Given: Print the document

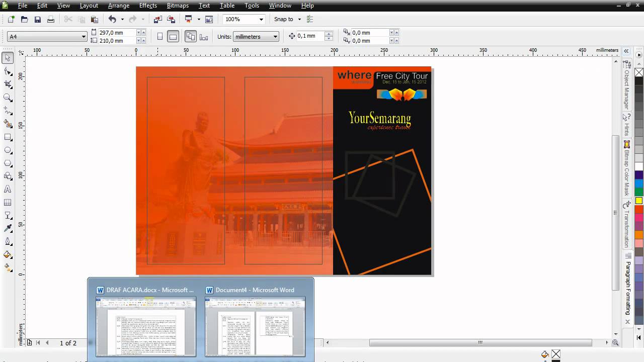Looking at the screenshot, I should [x=50, y=19].
